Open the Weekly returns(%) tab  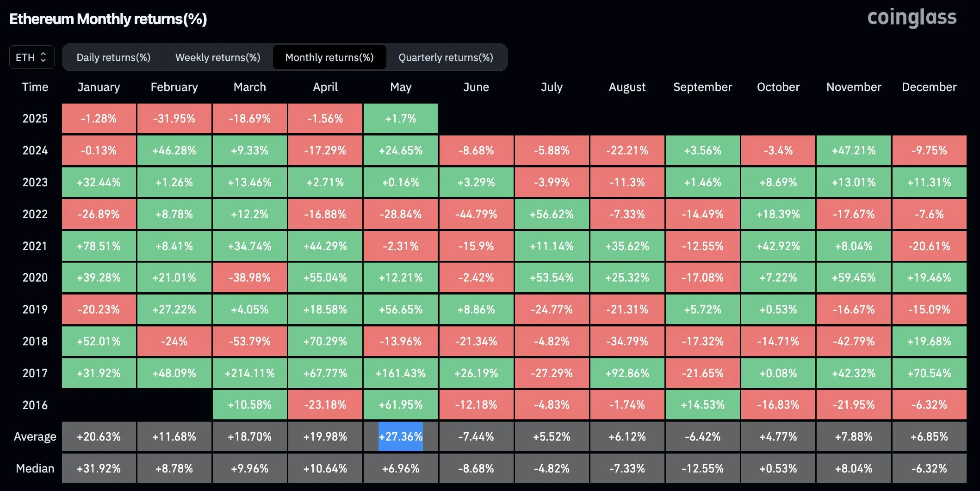click(x=217, y=57)
